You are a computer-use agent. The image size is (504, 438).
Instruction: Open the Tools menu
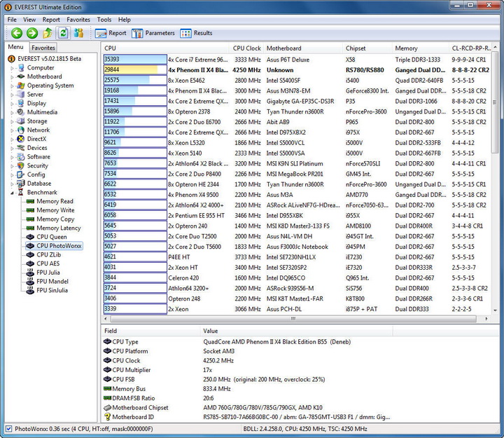point(104,20)
